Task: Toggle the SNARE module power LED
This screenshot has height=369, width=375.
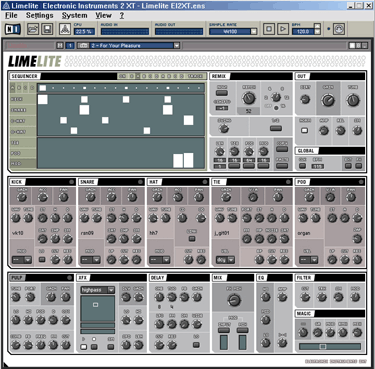Action: click(x=140, y=182)
